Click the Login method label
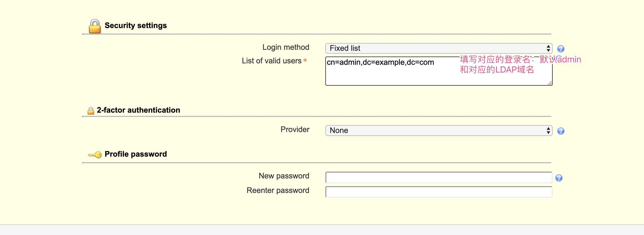The width and height of the screenshot is (644, 235). pyautogui.click(x=285, y=47)
